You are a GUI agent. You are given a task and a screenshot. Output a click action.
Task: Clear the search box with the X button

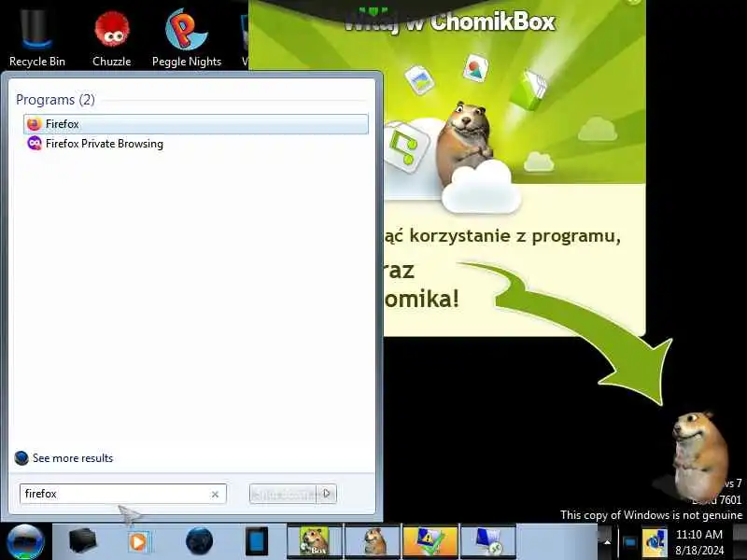[x=215, y=495]
